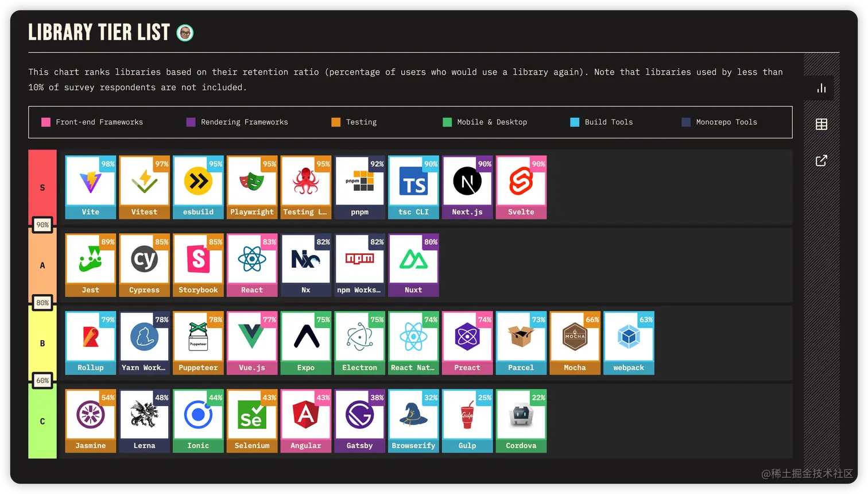
Task: Open the React Native card
Action: tap(413, 343)
